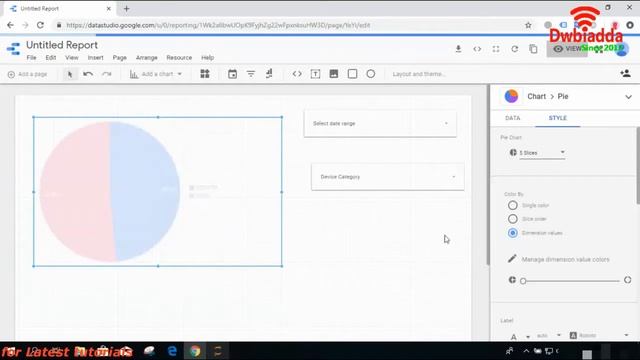640x360 pixels.
Task: Choose the selection arrow tool
Action: pos(70,74)
